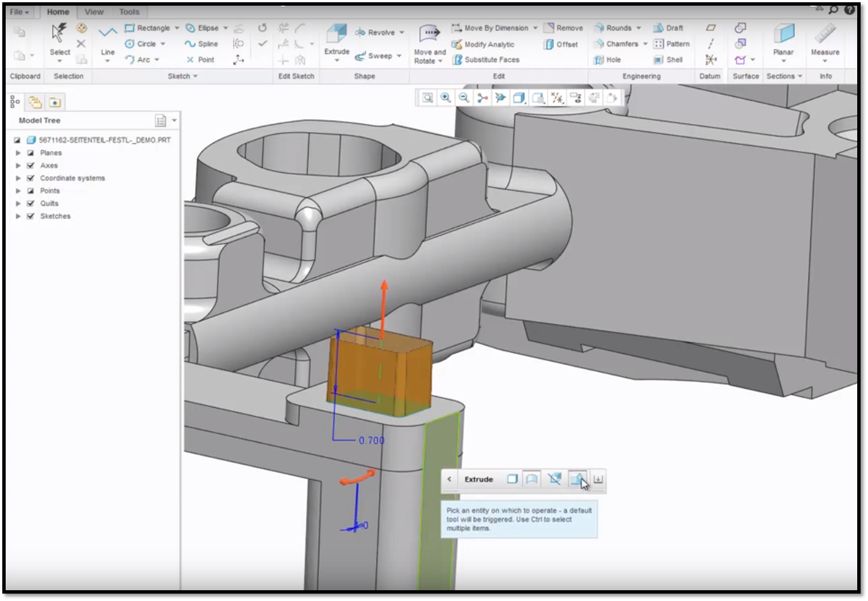Open the Rounds dropdown arrow
This screenshot has width=868, height=601.
(x=639, y=28)
